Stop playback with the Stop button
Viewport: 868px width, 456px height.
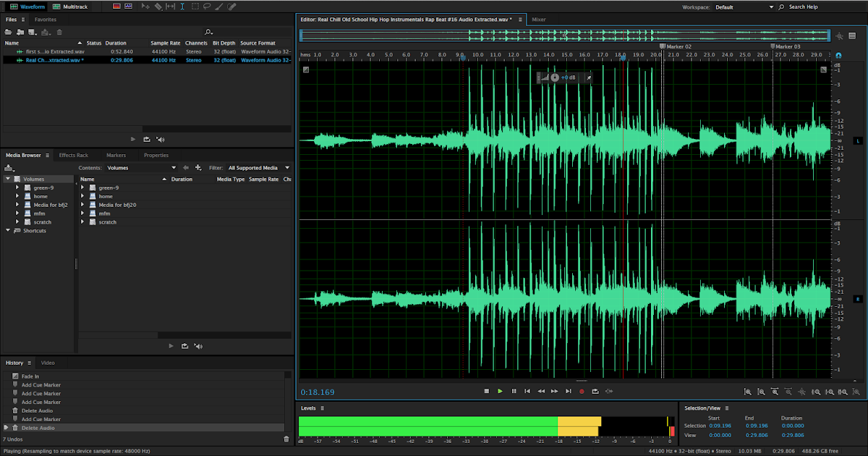coord(487,391)
